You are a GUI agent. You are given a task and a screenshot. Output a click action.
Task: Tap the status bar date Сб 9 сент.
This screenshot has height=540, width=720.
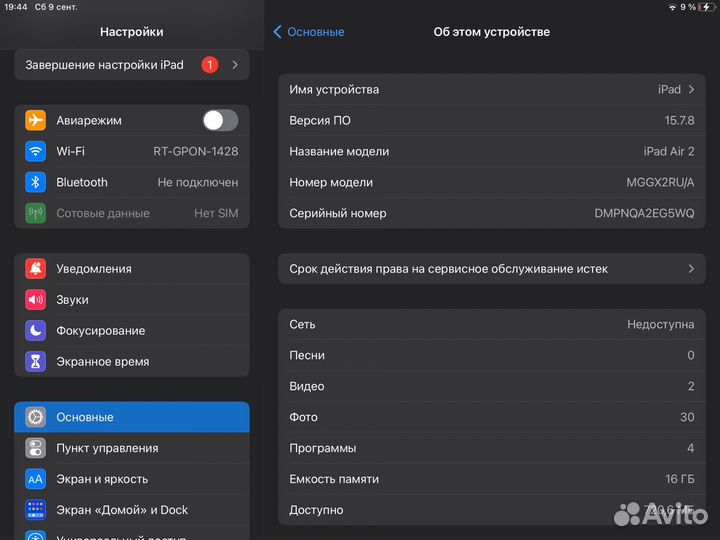coord(56,7)
